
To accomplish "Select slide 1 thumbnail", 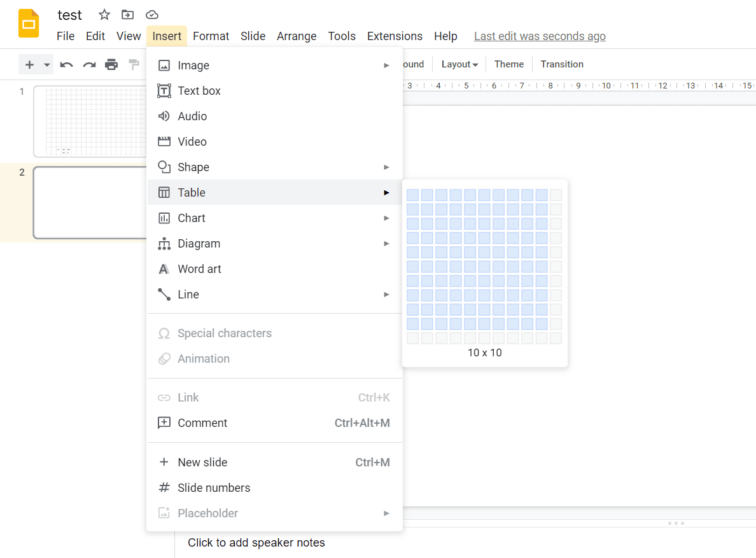I will (90, 122).
